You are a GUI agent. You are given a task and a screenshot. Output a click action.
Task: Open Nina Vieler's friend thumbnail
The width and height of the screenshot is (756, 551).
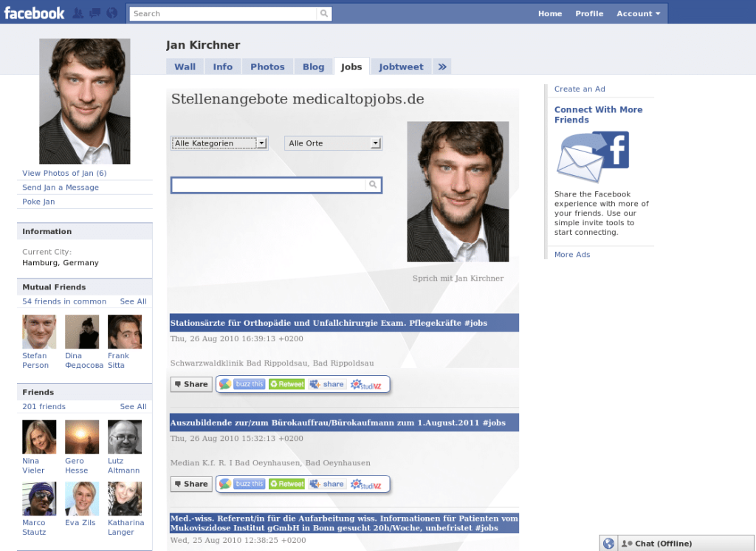tap(39, 437)
